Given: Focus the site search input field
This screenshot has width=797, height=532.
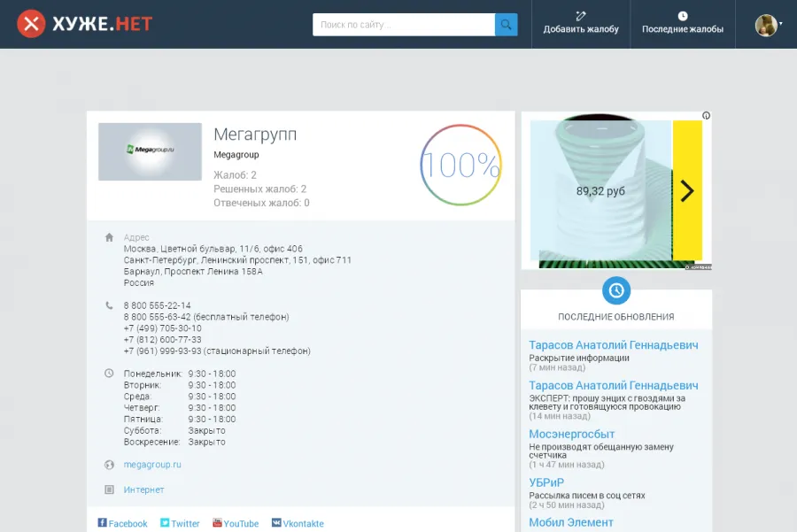Looking at the screenshot, I should [404, 25].
